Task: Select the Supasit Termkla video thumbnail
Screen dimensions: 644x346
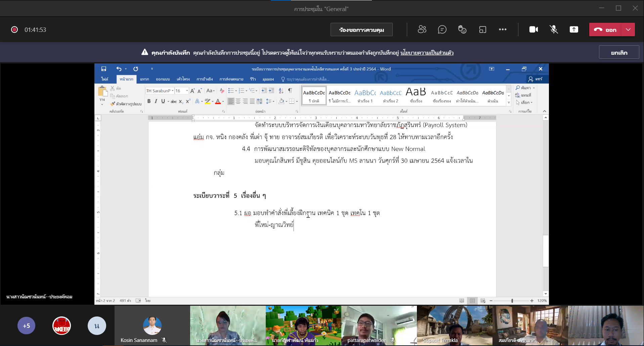Action: pyautogui.click(x=455, y=325)
